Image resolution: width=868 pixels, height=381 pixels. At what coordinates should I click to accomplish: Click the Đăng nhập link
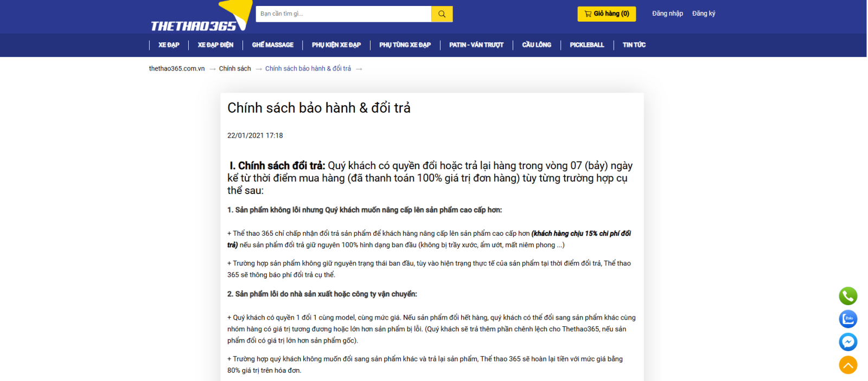[x=667, y=14]
